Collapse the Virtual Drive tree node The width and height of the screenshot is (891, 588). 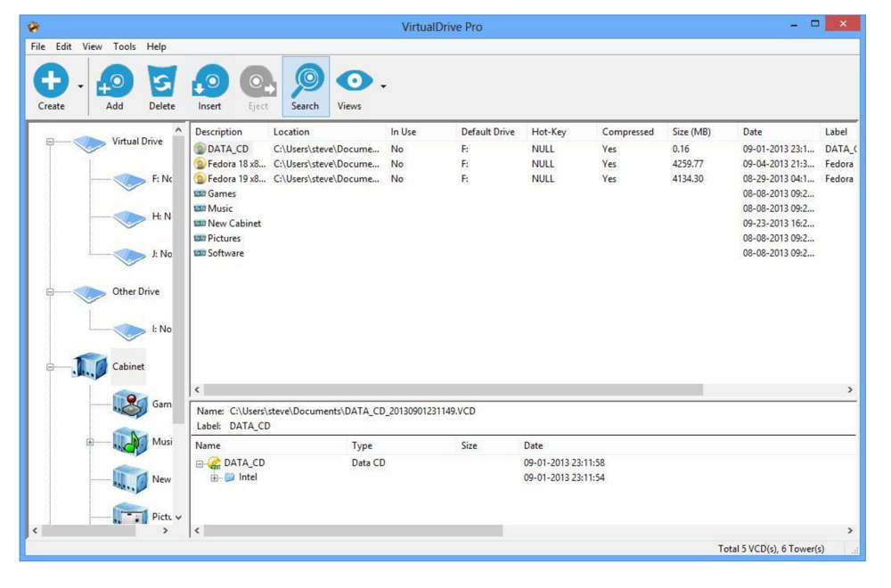click(x=50, y=142)
